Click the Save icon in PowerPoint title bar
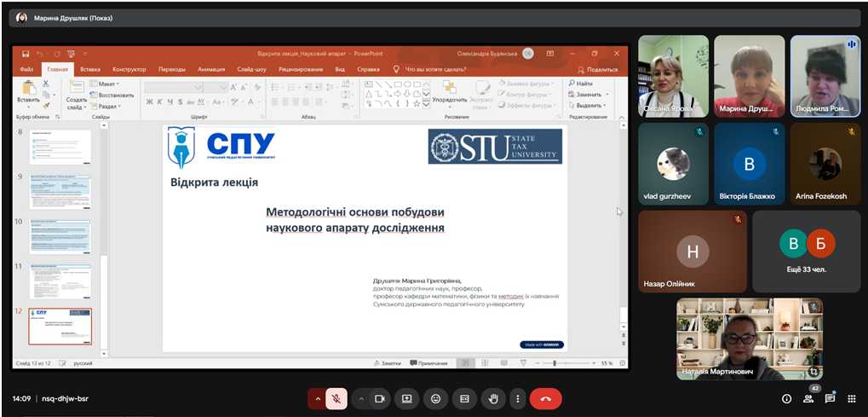868x417 pixels. pos(26,54)
